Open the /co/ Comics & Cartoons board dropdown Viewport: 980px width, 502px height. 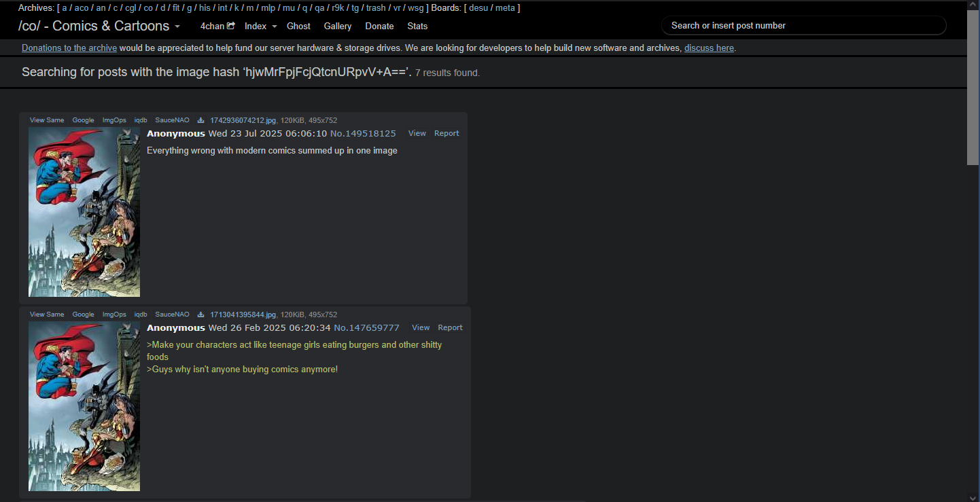(99, 26)
